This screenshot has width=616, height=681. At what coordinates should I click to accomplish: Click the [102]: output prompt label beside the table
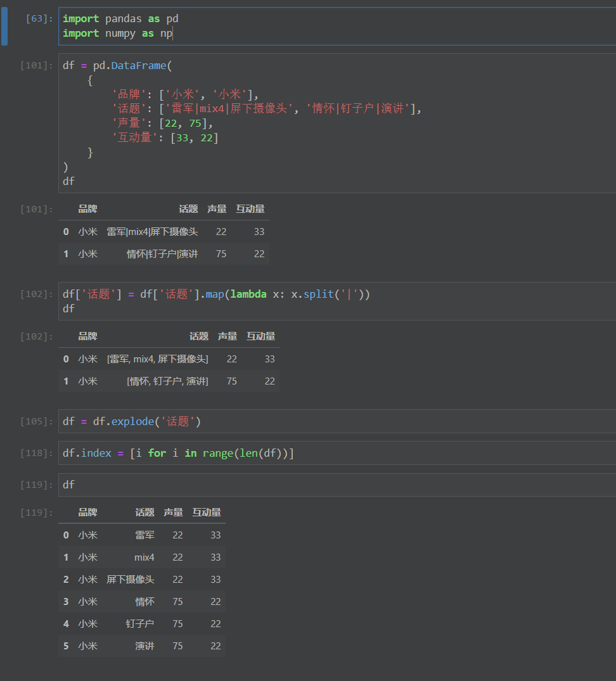(37, 336)
